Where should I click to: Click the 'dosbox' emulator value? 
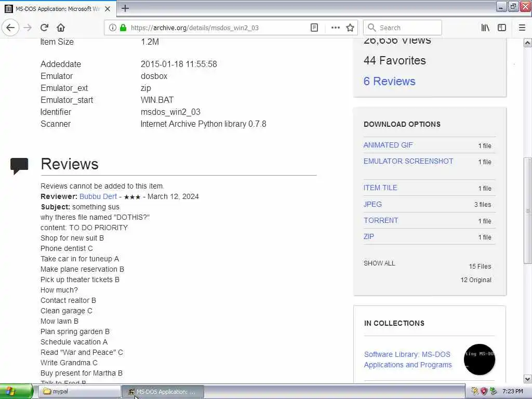point(154,76)
